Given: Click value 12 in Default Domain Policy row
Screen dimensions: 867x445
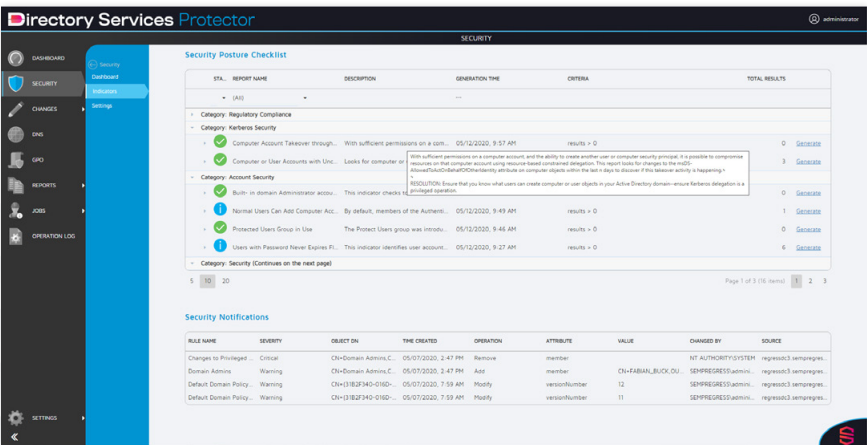Looking at the screenshot, I should 621,384.
